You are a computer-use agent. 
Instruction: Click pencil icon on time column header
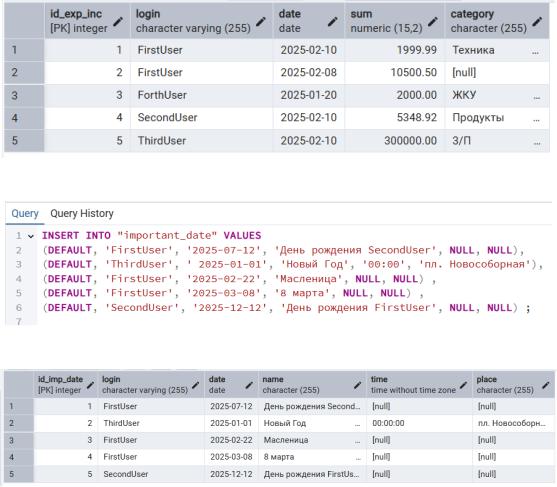coord(463,385)
